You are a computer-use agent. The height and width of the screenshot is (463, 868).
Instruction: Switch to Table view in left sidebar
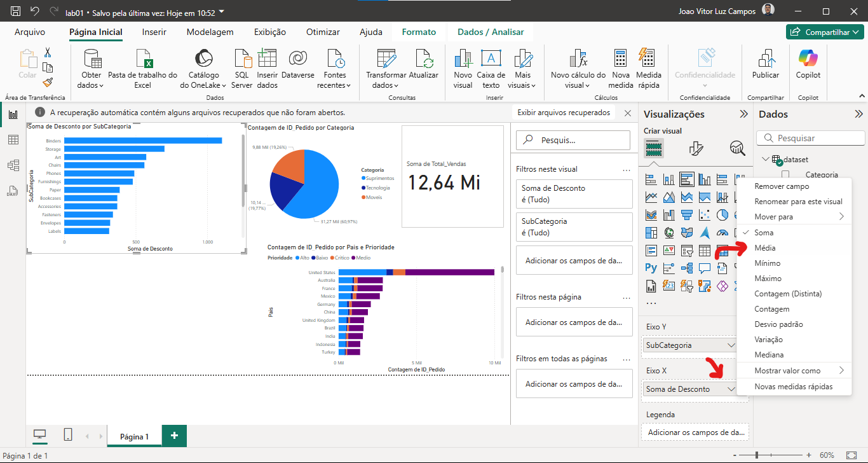pyautogui.click(x=13, y=140)
